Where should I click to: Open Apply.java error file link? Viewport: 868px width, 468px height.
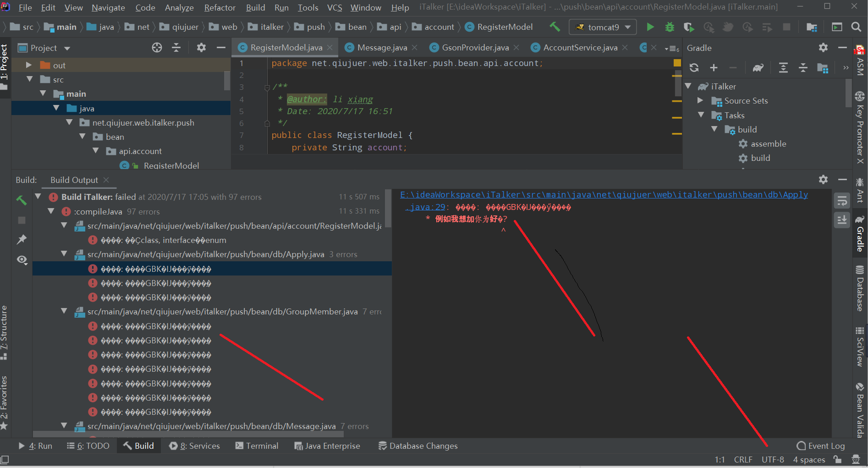tap(604, 200)
